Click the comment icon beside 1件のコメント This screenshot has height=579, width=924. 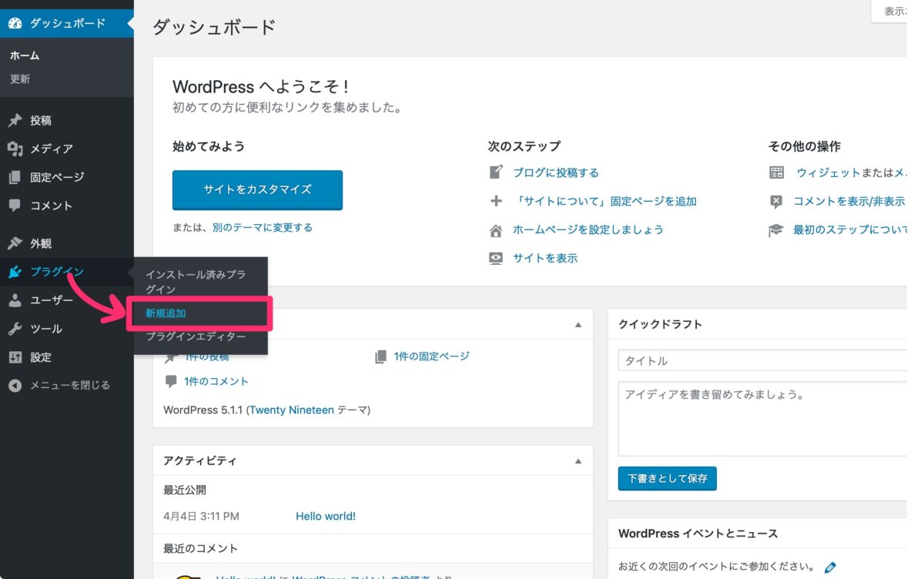point(170,381)
